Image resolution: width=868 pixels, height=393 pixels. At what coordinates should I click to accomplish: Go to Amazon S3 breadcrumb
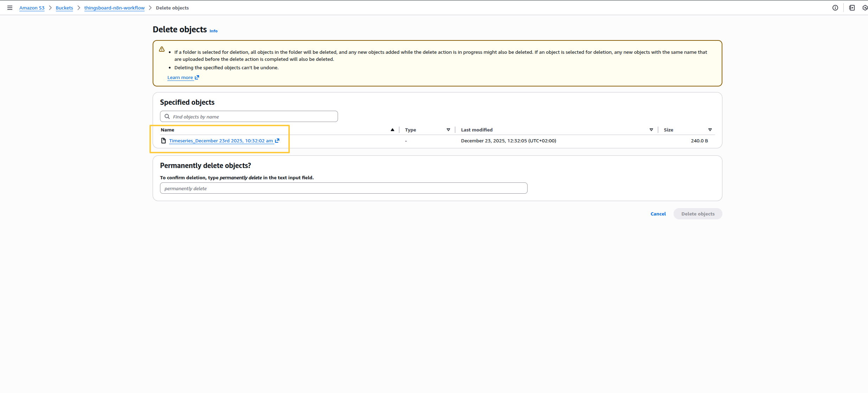32,8
